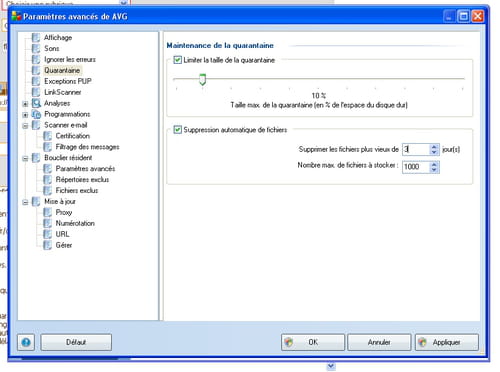The height and width of the screenshot is (372, 500).
Task: Collapse the Scanner e-mail node
Action: [25, 126]
